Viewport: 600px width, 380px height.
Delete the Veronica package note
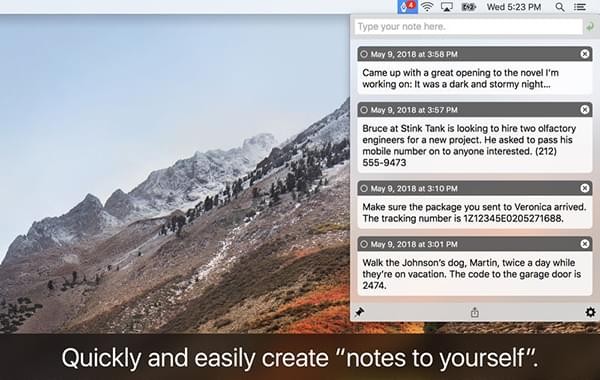585,188
